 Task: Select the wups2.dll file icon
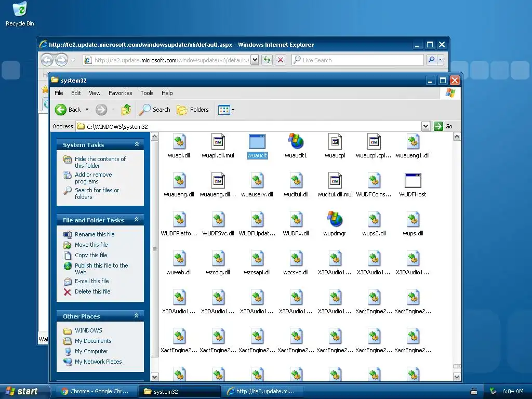coord(374,220)
